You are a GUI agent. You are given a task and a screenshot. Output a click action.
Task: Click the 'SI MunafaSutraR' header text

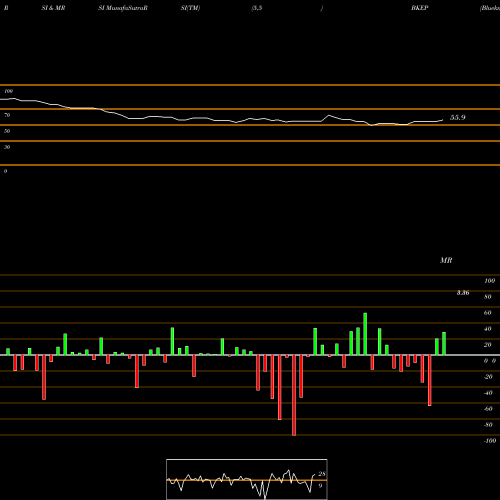123,8
